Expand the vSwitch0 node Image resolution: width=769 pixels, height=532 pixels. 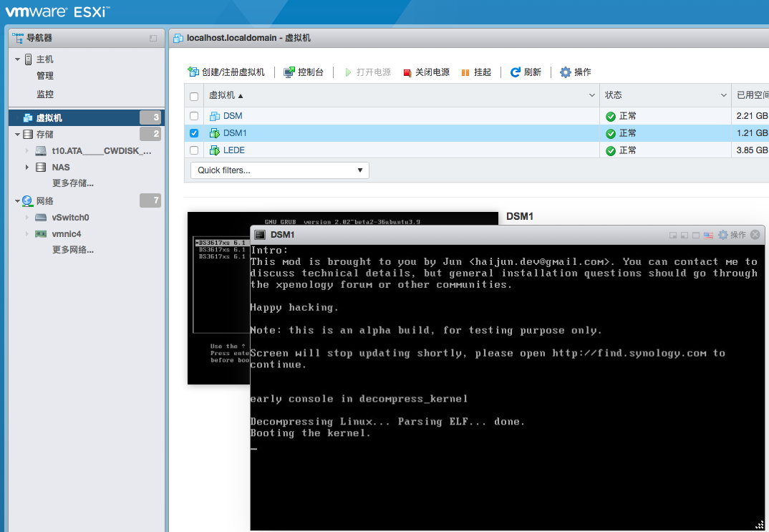pos(27,217)
